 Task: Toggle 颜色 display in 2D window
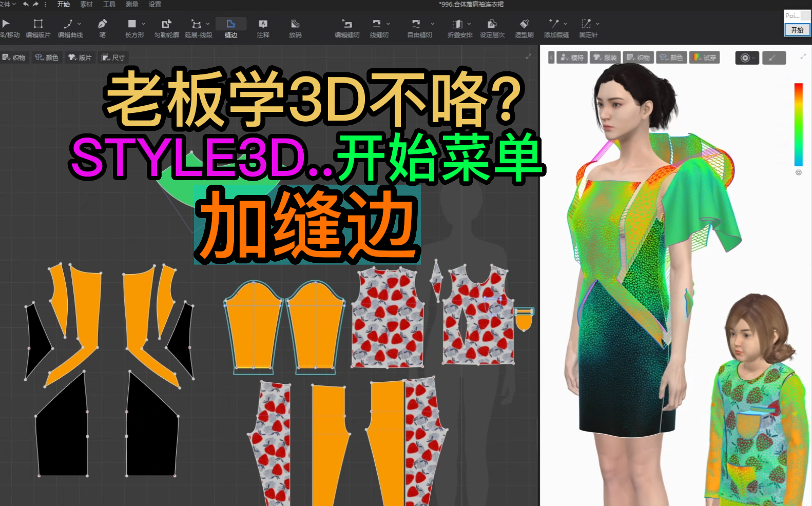click(x=47, y=57)
